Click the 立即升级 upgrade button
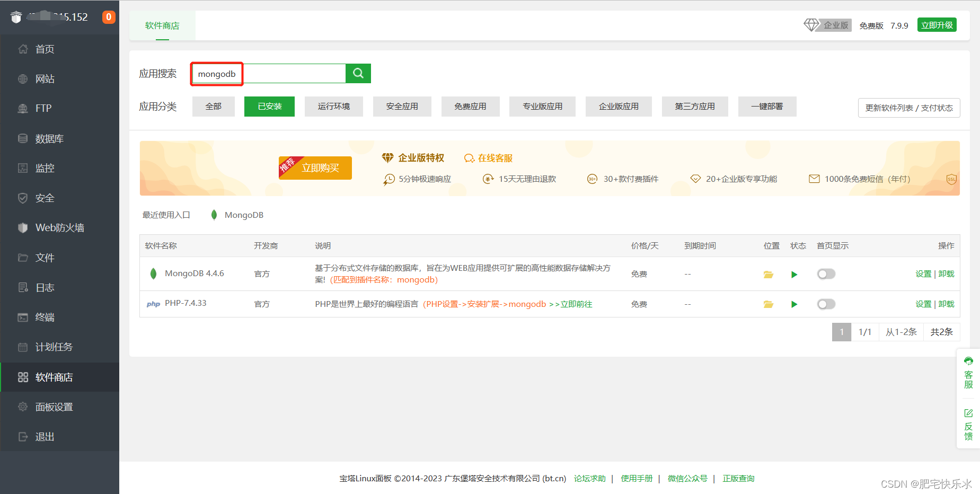The width and height of the screenshot is (980, 494). pos(937,25)
